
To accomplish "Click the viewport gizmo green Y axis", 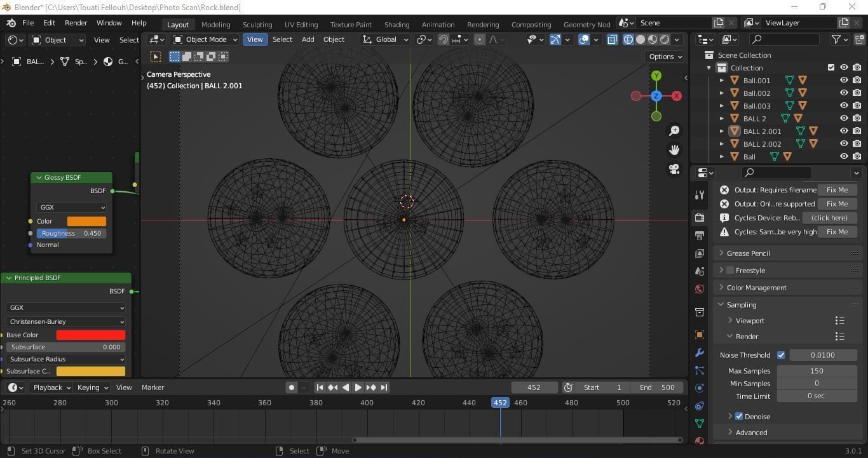I will pos(656,76).
